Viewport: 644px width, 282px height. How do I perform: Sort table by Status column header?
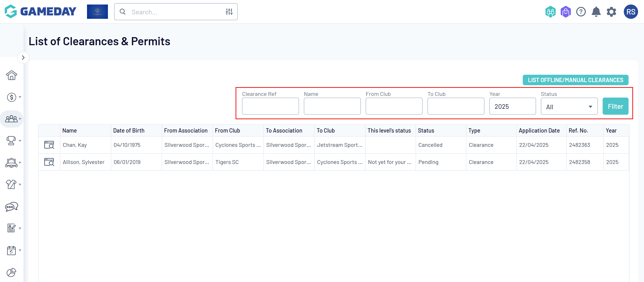426,131
